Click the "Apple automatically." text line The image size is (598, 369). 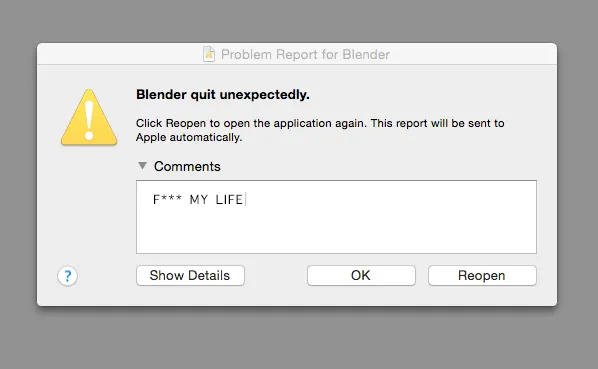click(x=189, y=137)
